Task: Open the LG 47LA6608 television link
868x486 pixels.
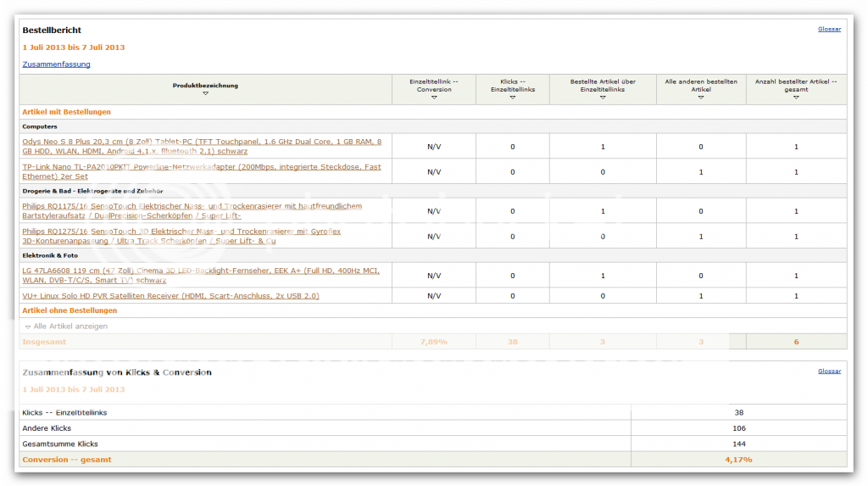Action: point(201,275)
